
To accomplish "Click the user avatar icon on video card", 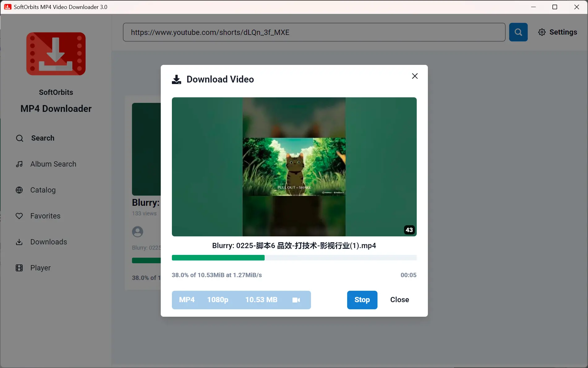I will 138,232.
